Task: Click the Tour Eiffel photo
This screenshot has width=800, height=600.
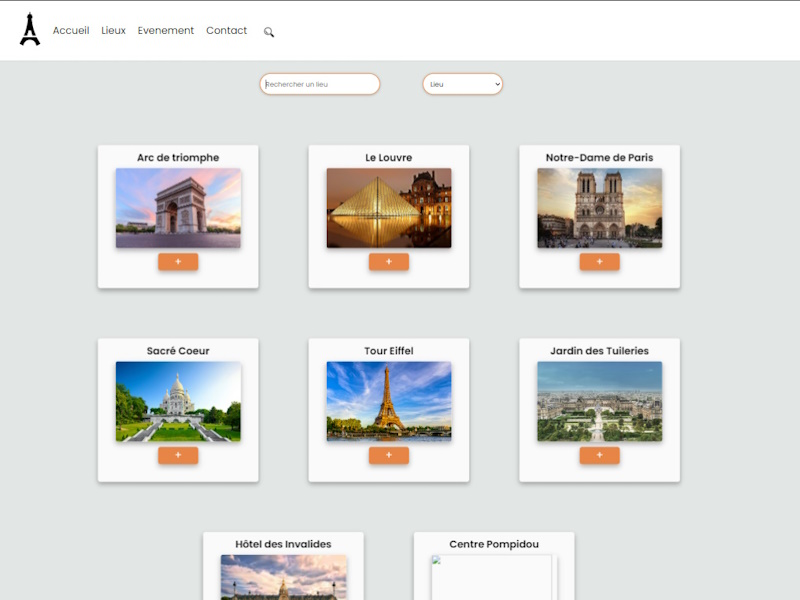Action: click(389, 400)
